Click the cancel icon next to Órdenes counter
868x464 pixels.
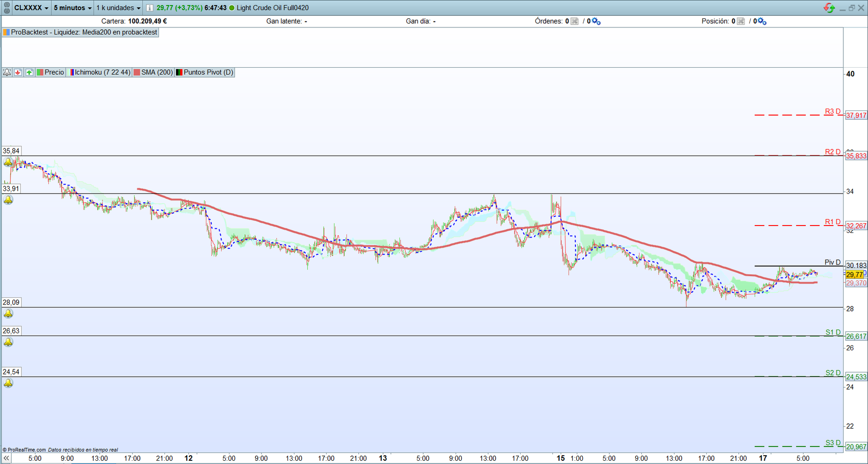(574, 21)
